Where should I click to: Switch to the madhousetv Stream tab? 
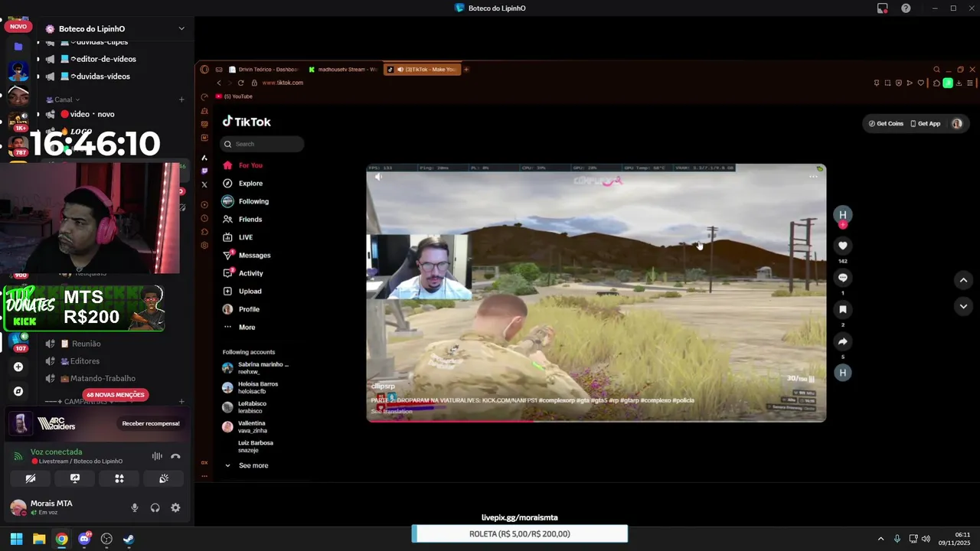click(343, 70)
